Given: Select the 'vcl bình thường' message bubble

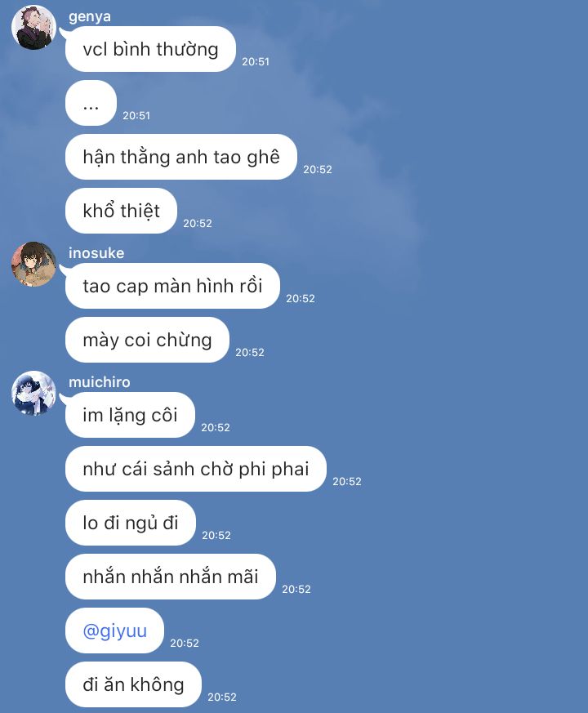Looking at the screenshot, I should pyautogui.click(x=150, y=49).
